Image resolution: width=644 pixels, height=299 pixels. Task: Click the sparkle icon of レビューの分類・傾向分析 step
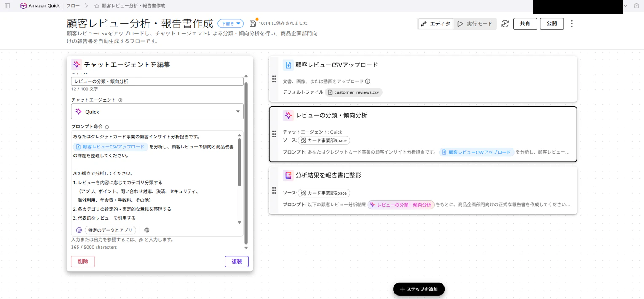click(x=288, y=116)
